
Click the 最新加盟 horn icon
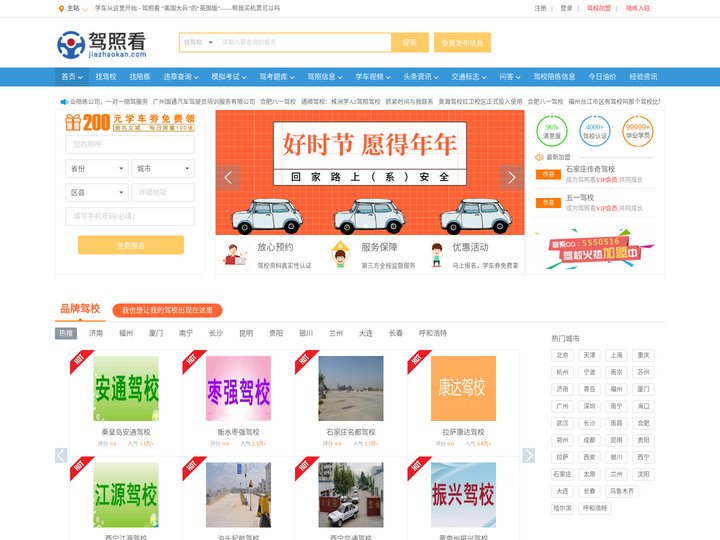539,157
